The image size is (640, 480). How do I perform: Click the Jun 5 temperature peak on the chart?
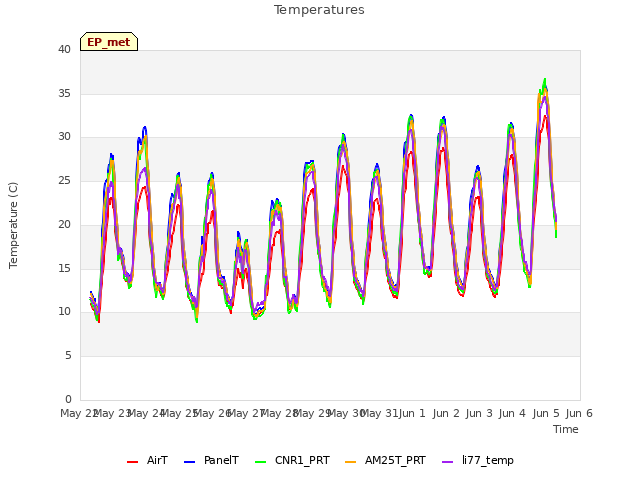(544, 79)
